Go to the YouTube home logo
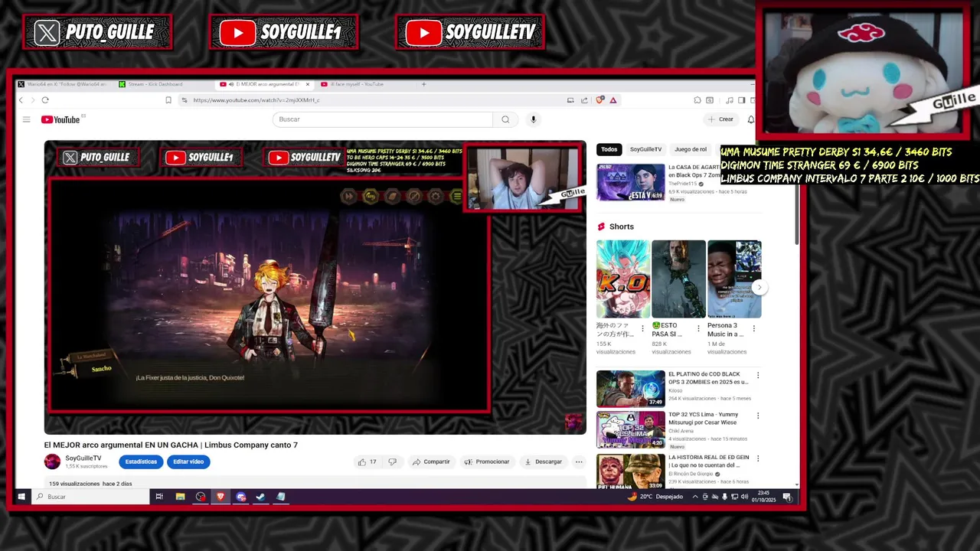 pos(60,119)
